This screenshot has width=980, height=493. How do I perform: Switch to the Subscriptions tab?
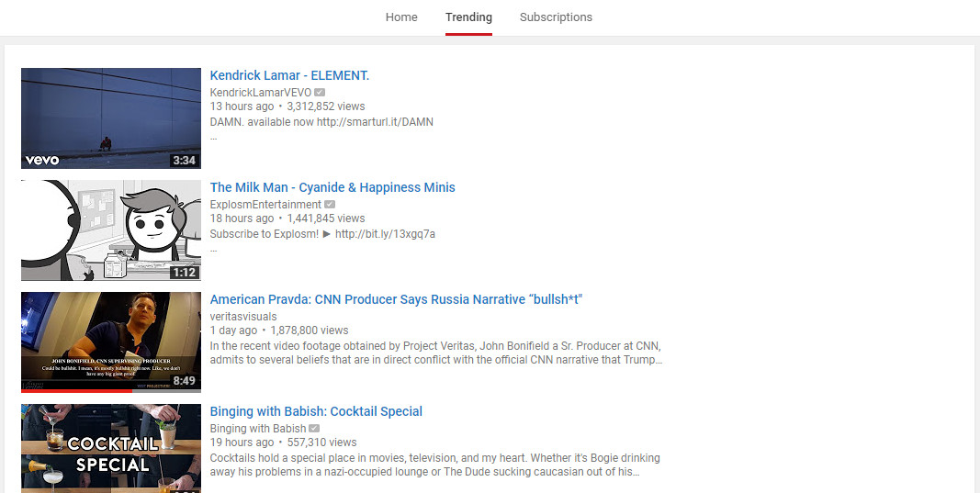(556, 17)
